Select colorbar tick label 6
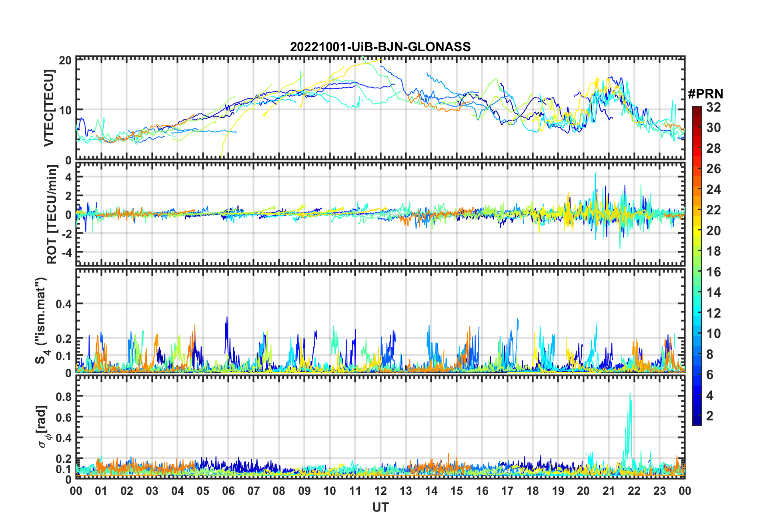Image resolution: width=761 pixels, height=532 pixels. click(710, 375)
